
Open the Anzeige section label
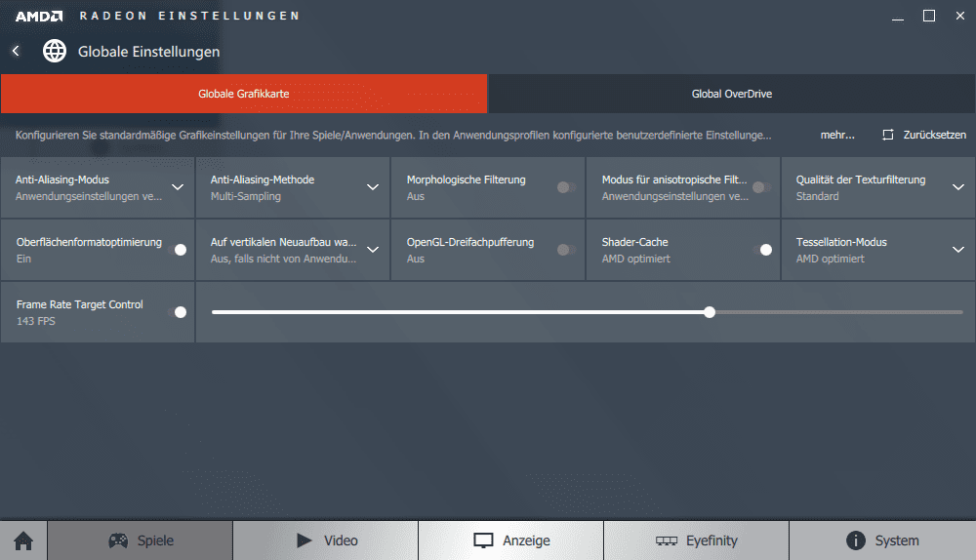tap(527, 540)
